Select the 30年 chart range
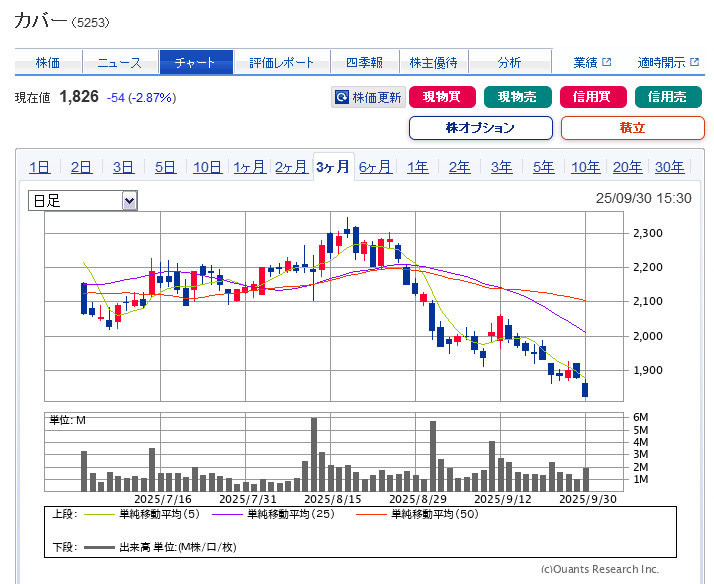Image resolution: width=714 pixels, height=584 pixels. [669, 167]
